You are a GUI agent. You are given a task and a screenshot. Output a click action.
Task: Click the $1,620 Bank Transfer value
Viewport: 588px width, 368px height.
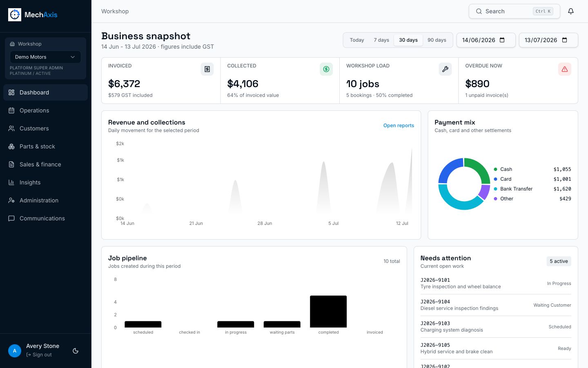(x=562, y=189)
